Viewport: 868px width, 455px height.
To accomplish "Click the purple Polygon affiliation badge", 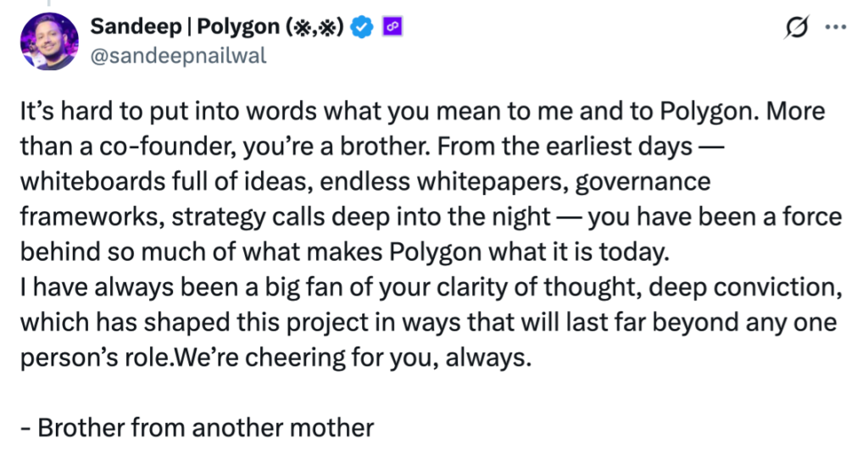I will (392, 27).
